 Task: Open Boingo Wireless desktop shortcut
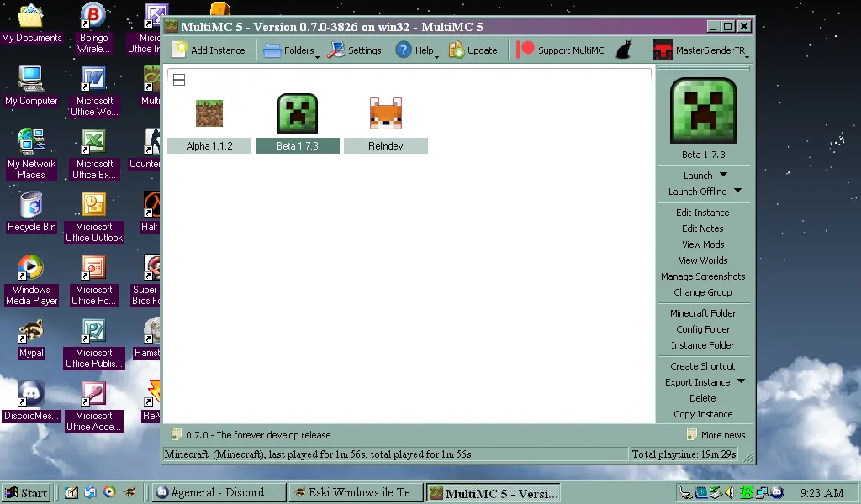[x=93, y=28]
